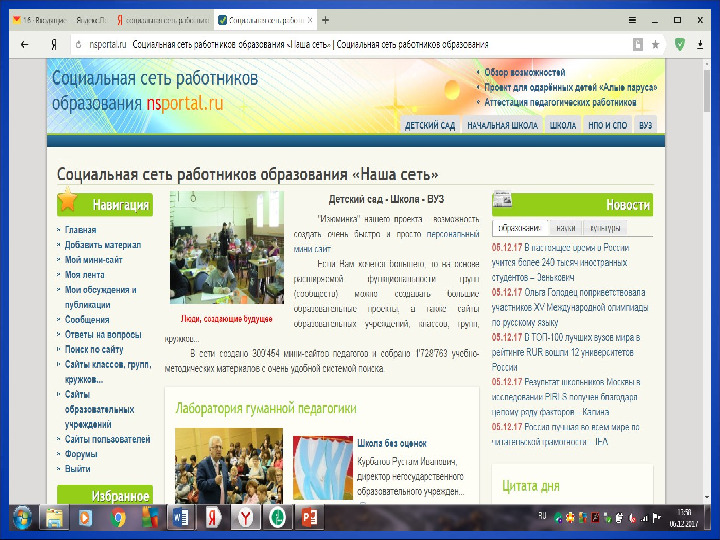This screenshot has height=540, width=720.
Task: Open Сообщения in navigation
Action: (87, 320)
